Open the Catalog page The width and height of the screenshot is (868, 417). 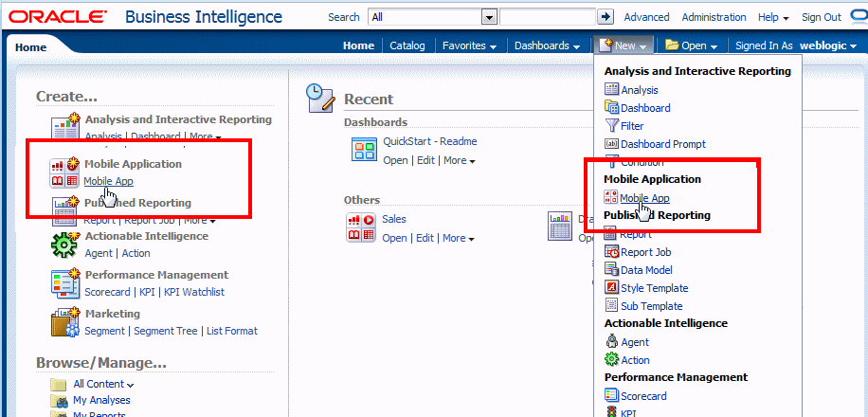(407, 45)
